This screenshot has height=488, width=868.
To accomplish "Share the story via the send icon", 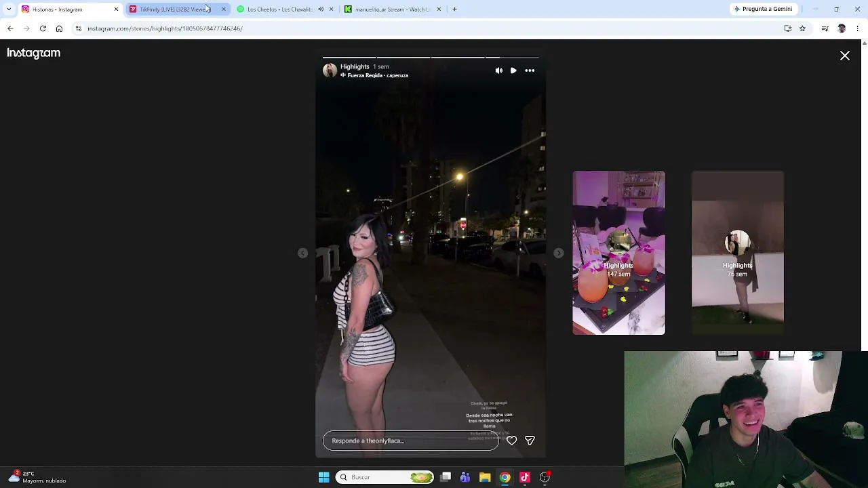I will [530, 441].
